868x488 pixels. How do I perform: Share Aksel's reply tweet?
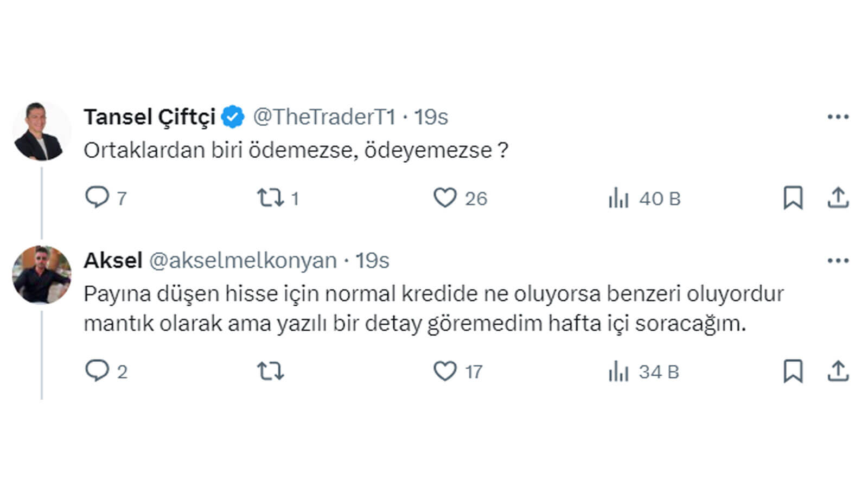pyautogui.click(x=838, y=371)
